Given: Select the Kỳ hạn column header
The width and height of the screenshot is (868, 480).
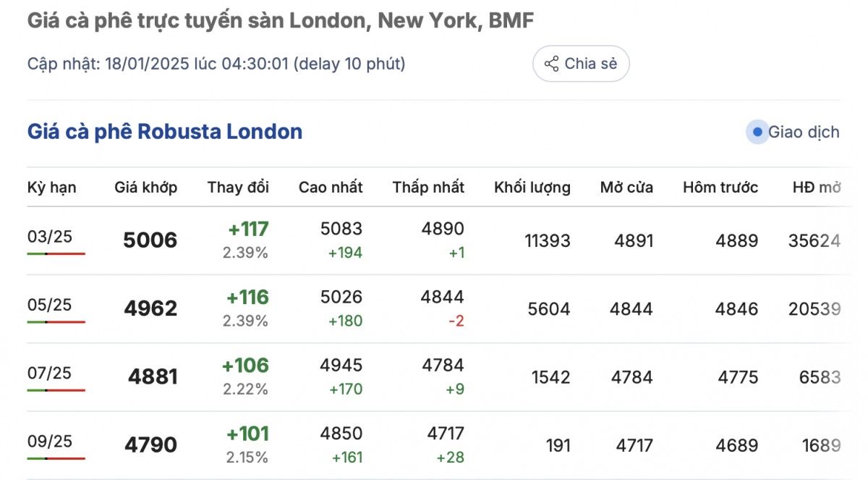Looking at the screenshot, I should pyautogui.click(x=51, y=188).
